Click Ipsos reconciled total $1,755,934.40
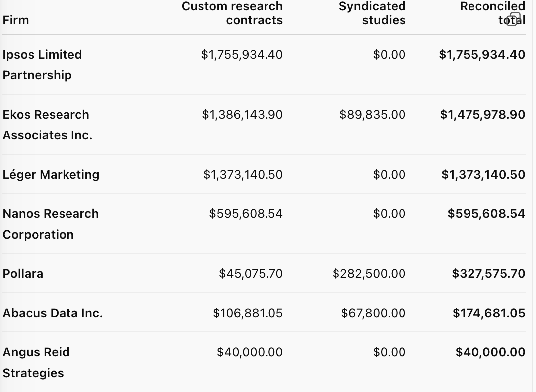Viewport: 536px width, 392px height. (482, 55)
